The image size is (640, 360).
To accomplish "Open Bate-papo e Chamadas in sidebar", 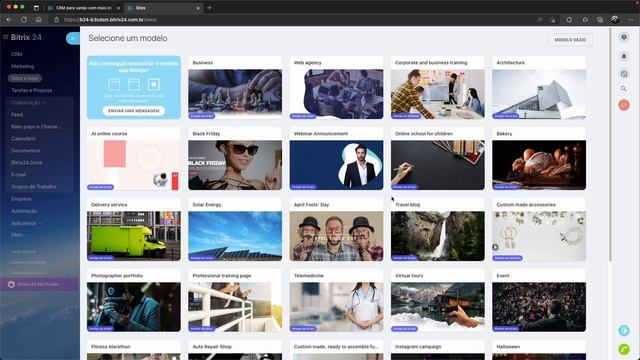I will coord(36,127).
